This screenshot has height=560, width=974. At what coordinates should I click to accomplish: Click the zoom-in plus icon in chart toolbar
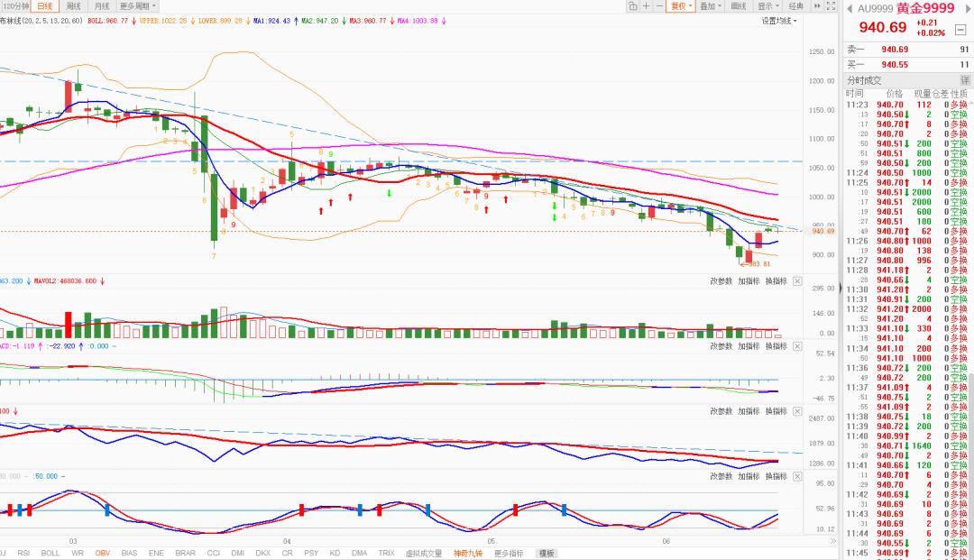[646, 6]
